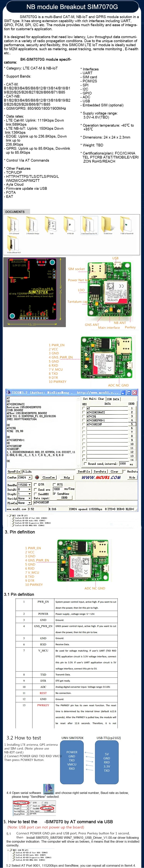Image resolution: width=144 pixels, height=868 pixels.
Task: Click row 2 send button for AT+SIMCOMATI
Action: 132,412
